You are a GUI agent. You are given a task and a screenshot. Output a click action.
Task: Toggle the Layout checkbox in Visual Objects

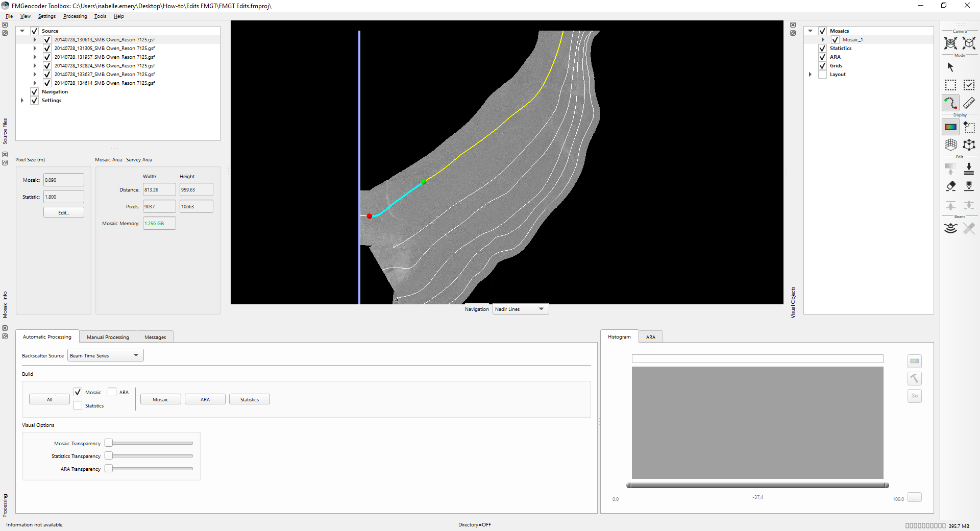822,75
